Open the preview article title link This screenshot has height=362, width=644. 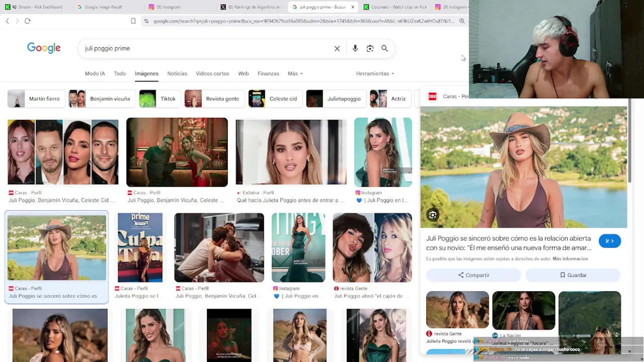(x=509, y=243)
